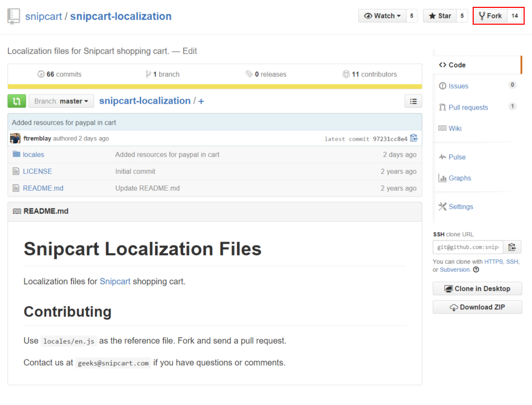The height and width of the screenshot is (405, 532).
Task: Open the LICENSE file
Action: (37, 171)
